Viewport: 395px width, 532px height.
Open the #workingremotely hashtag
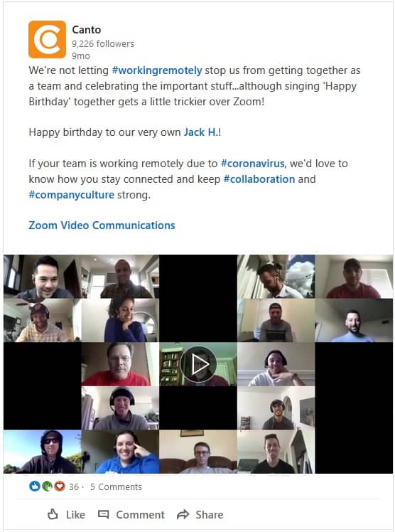(157, 70)
